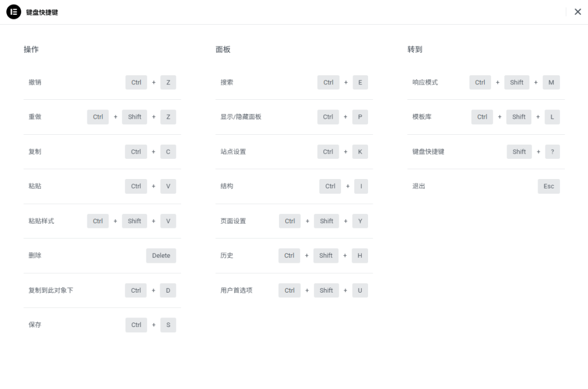The image size is (588, 389).
Task: Close the keyboard shortcuts dialog
Action: pos(578,12)
